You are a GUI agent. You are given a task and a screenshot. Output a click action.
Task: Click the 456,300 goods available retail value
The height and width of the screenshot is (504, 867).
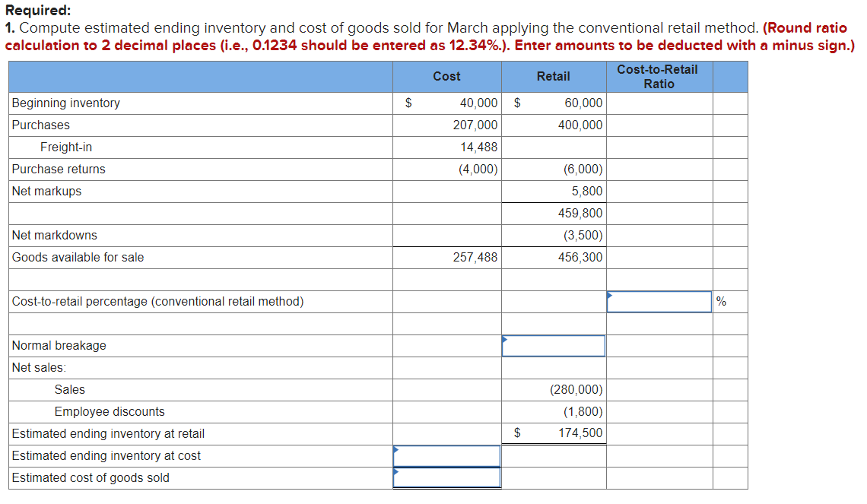click(x=580, y=258)
